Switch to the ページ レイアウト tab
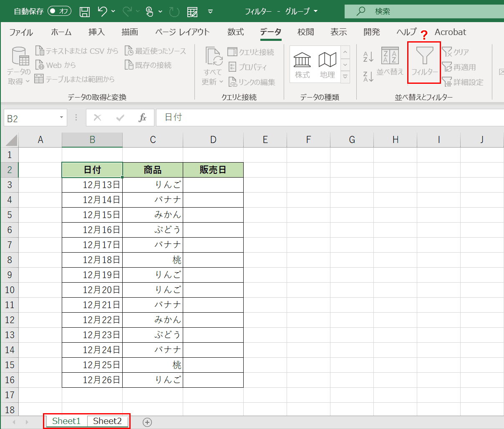This screenshot has width=504, height=429. coord(182,32)
